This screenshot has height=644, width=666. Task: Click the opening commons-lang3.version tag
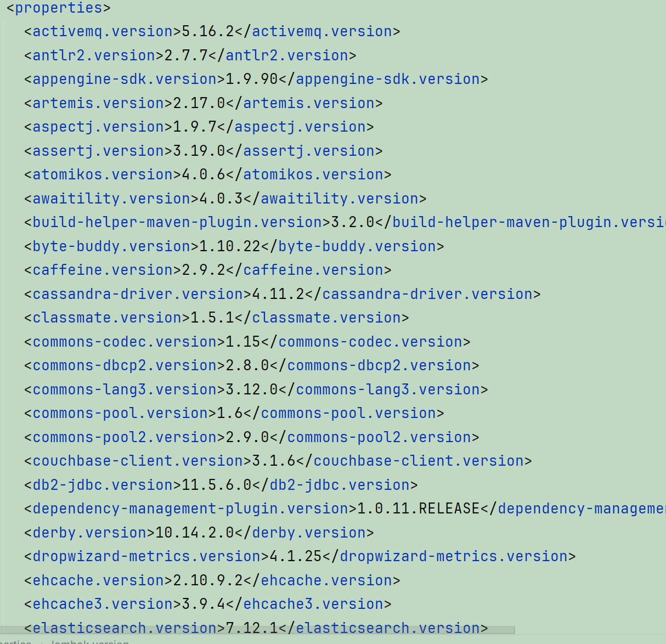125,389
